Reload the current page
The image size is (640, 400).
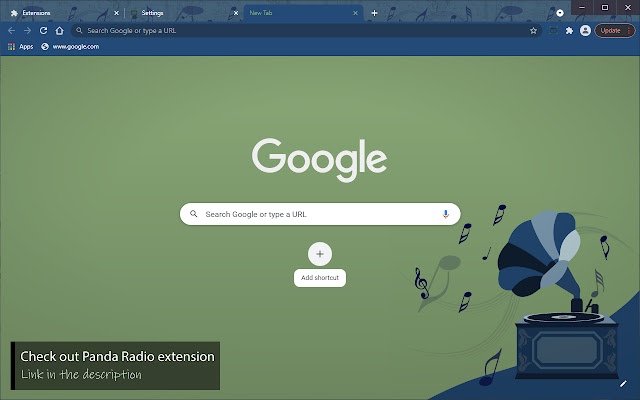pos(43,31)
